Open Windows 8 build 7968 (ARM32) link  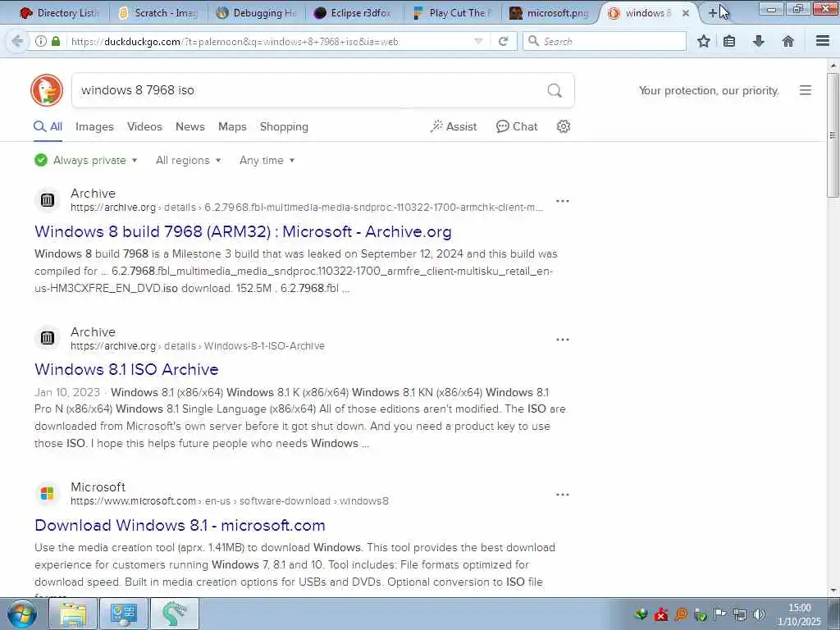pos(243,231)
